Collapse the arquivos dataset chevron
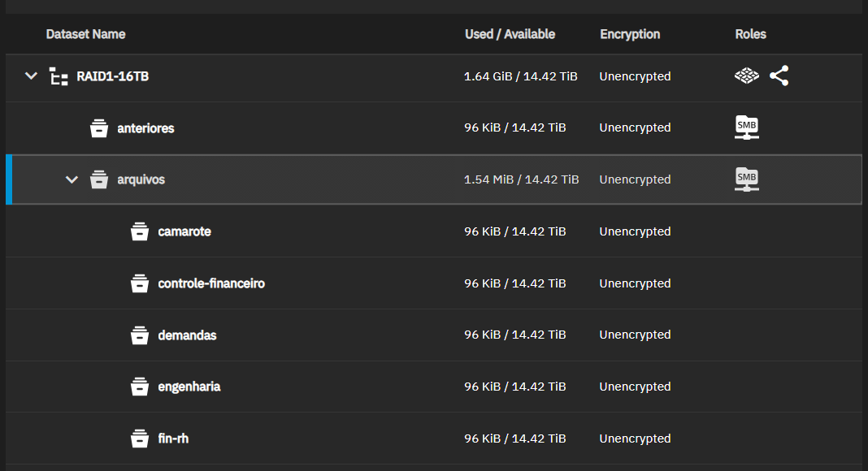Viewport: 868px width, 471px height. coord(72,179)
